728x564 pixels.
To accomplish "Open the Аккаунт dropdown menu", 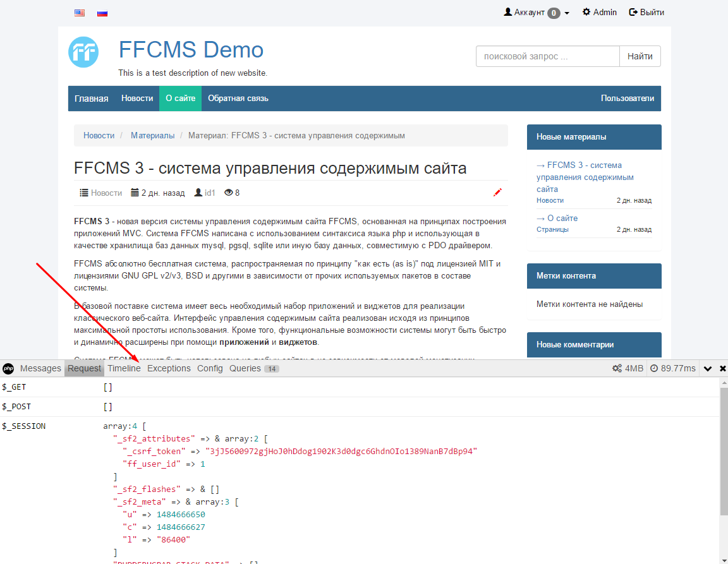I will click(537, 13).
